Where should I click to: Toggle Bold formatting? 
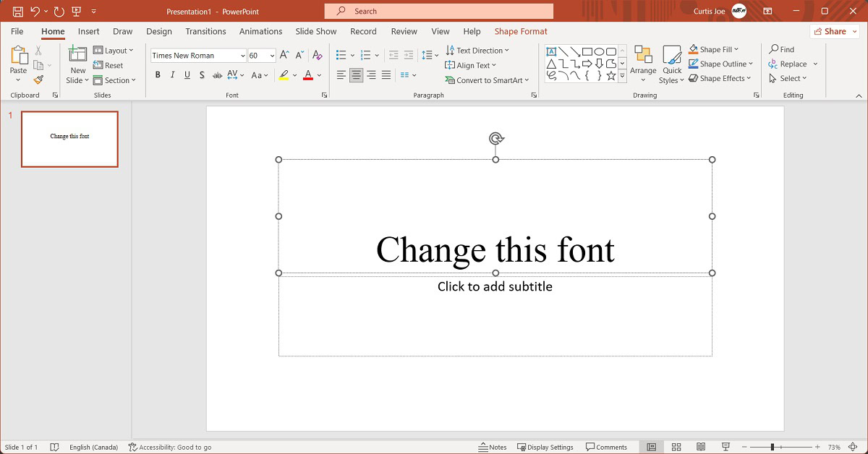158,75
